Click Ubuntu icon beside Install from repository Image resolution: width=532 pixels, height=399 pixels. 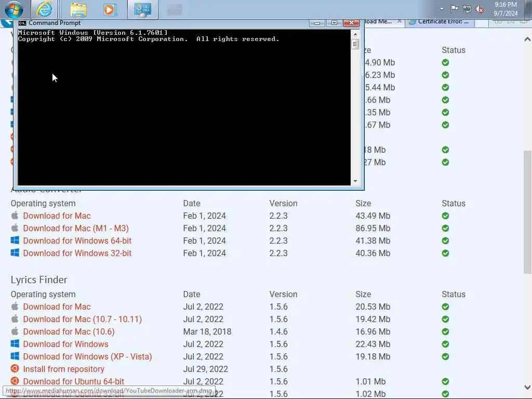tap(15, 368)
